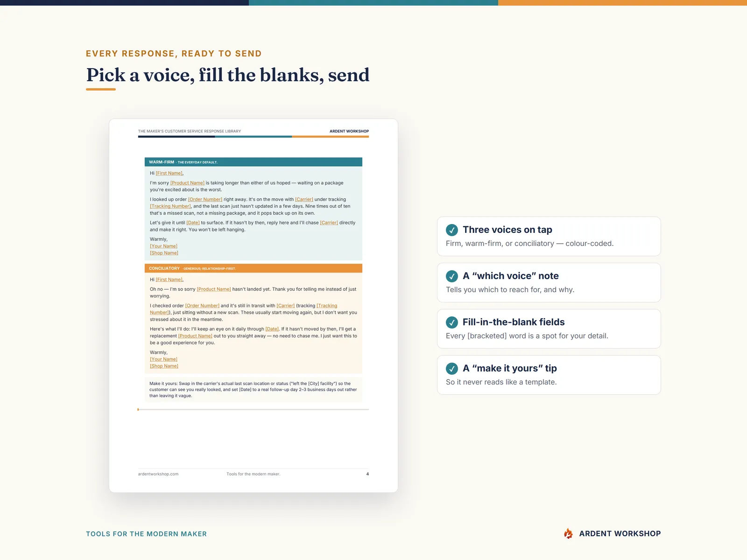
Task: Click "Tools for the modern maker." in document footer
Action: pyautogui.click(x=254, y=474)
